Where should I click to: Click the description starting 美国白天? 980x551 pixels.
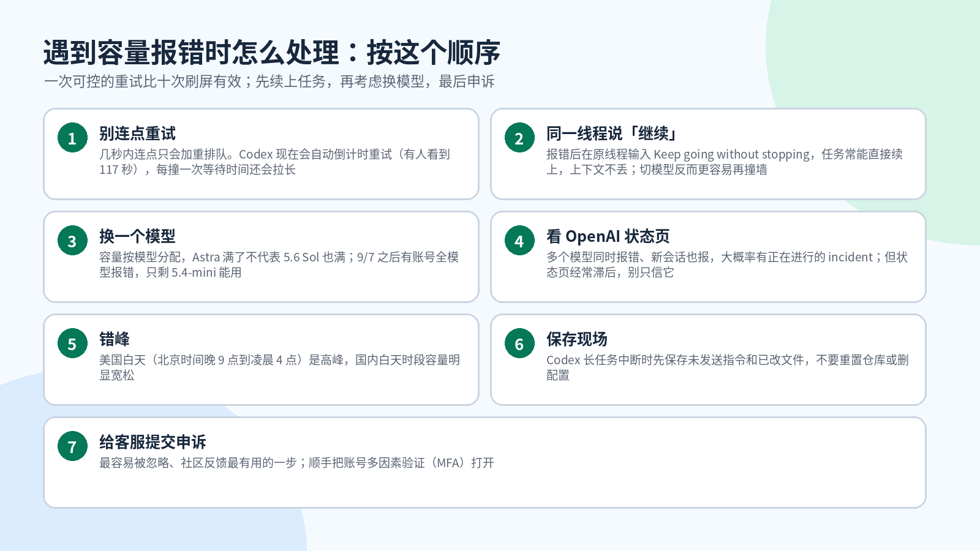pos(280,367)
